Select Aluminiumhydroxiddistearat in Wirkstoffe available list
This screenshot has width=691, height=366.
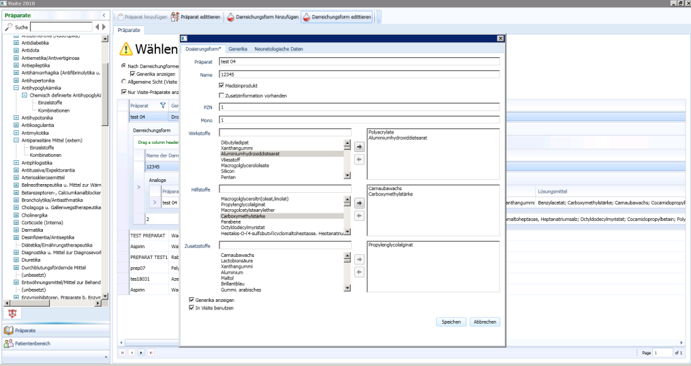(281, 154)
